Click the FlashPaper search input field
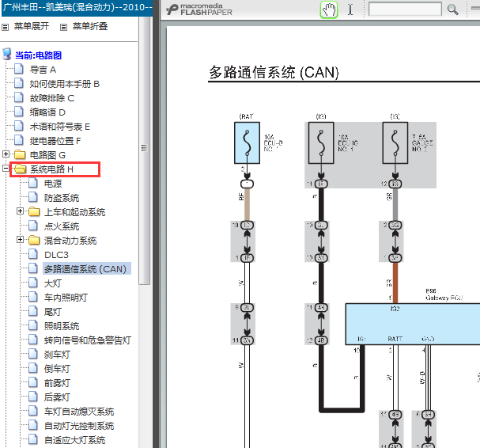 click(x=405, y=9)
